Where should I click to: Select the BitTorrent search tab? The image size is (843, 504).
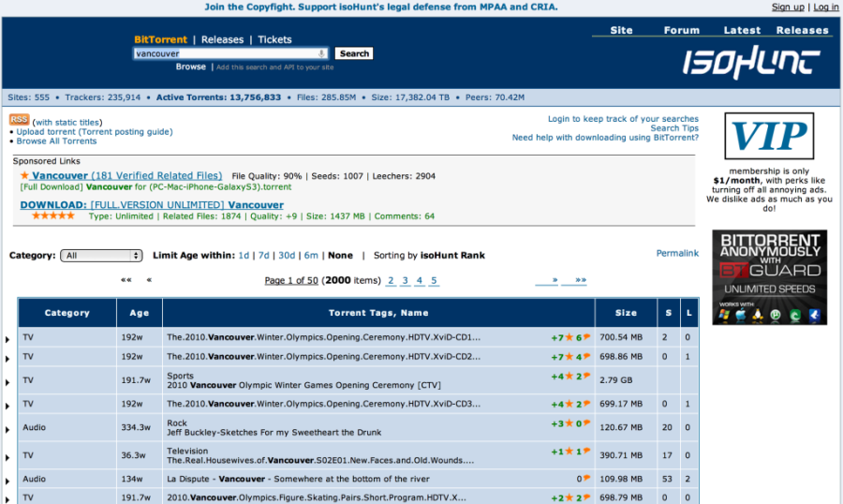[160, 39]
